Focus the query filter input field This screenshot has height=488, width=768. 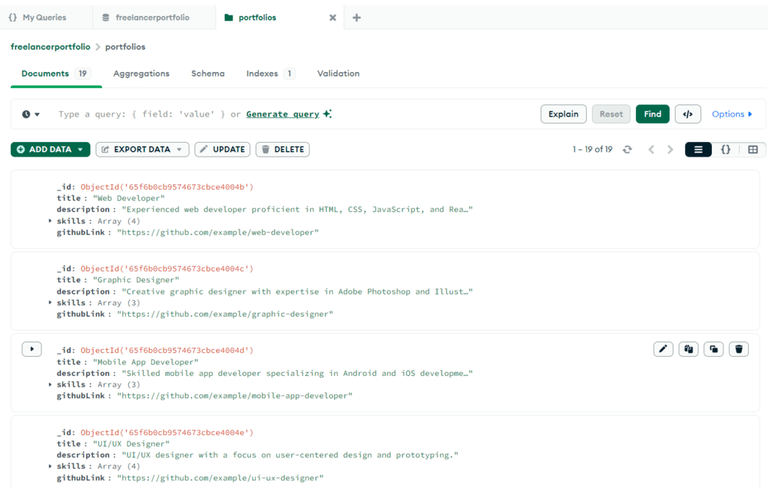tap(140, 114)
